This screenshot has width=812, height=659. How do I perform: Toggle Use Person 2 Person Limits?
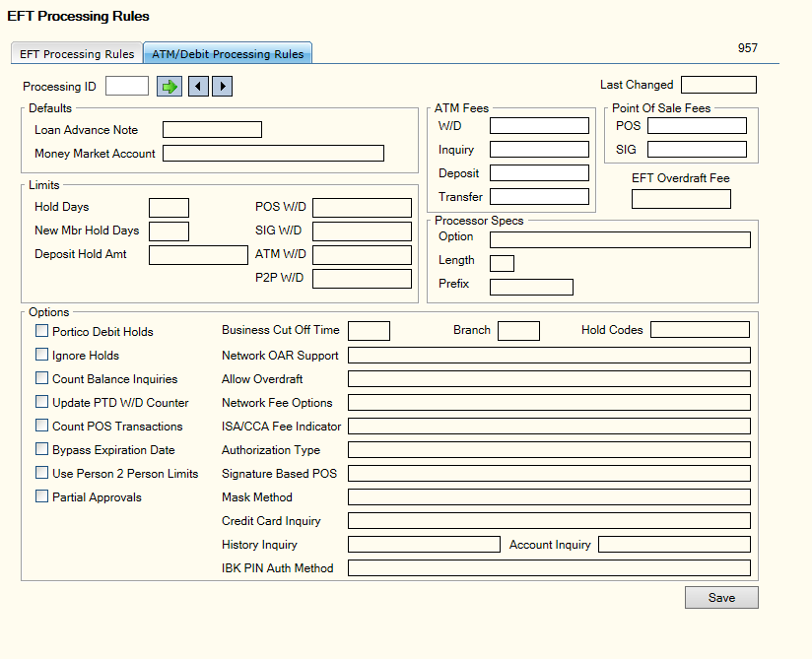point(42,473)
